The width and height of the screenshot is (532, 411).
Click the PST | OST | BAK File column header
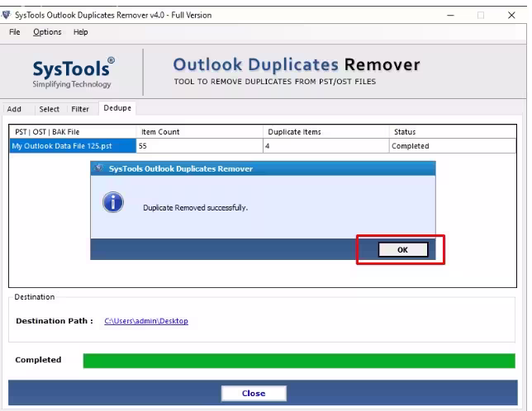coord(73,132)
